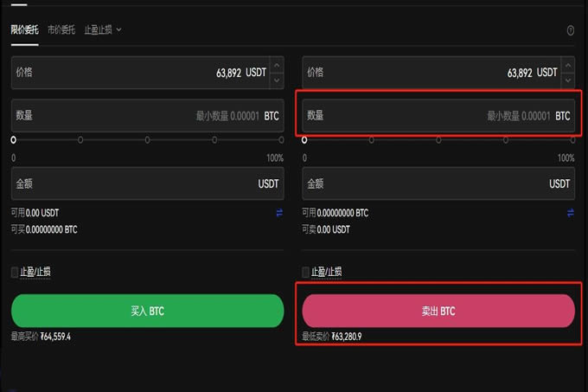Expand the 止盈止损 order type dropdown
Viewport: 588px width, 392px height.
coord(103,29)
